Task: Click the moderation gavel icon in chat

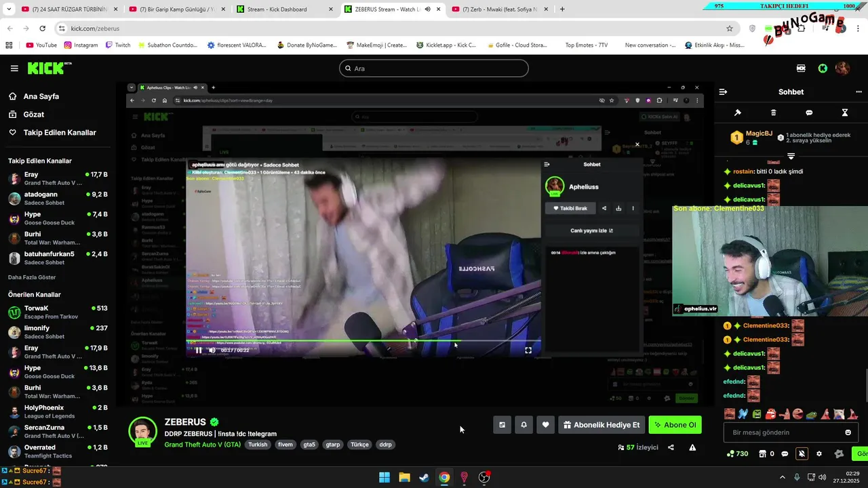Action: click(738, 113)
